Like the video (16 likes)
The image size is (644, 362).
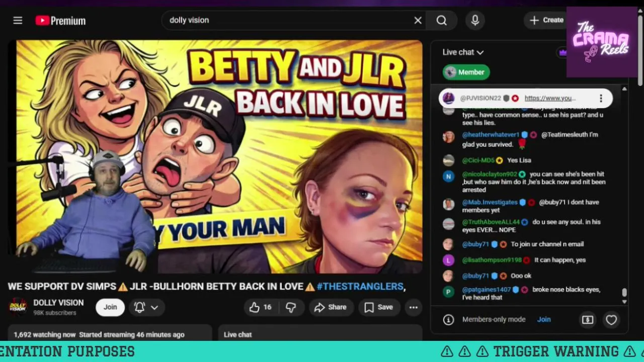[260, 307]
